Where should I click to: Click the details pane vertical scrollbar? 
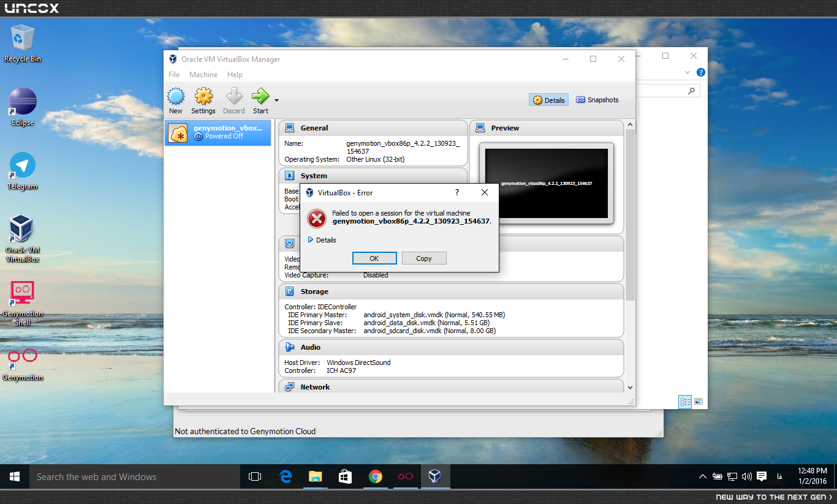click(631, 214)
